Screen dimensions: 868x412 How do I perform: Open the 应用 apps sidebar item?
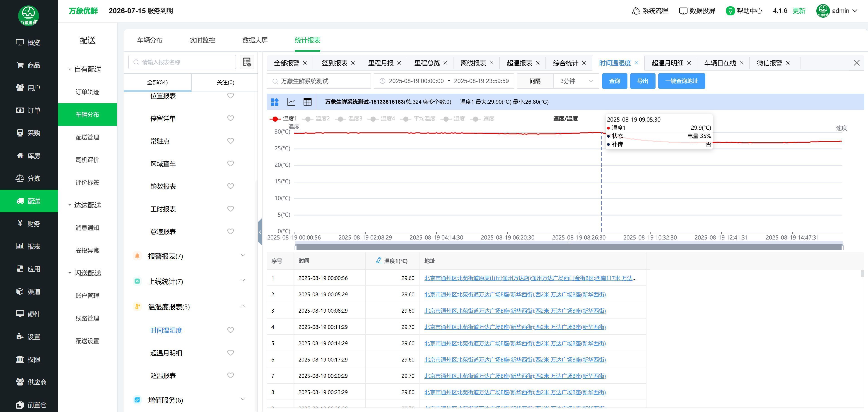29,269
